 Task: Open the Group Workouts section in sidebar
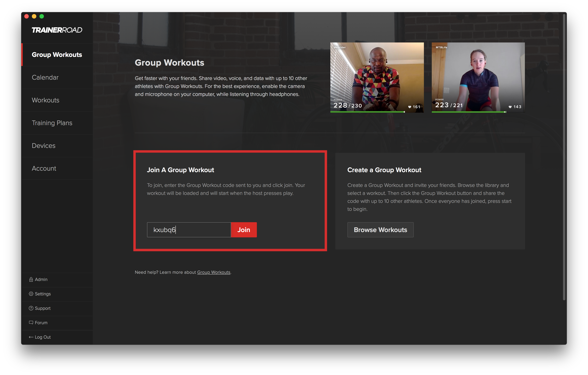point(57,55)
